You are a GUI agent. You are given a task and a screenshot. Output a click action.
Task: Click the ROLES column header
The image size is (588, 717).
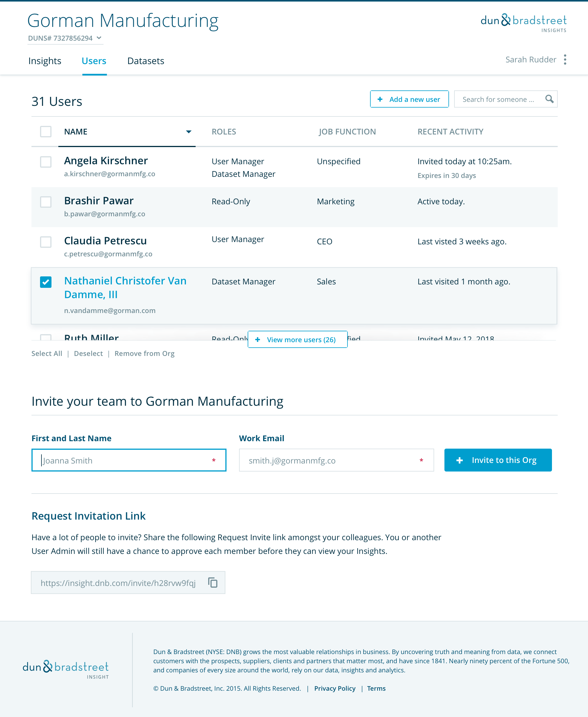[x=224, y=132]
